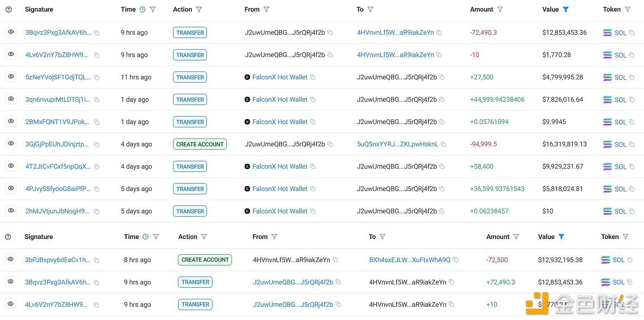Copy signature 3bPJBxpvy6dEaCv1h
Image resolution: width=644 pixels, height=320 pixels.
(x=96, y=260)
